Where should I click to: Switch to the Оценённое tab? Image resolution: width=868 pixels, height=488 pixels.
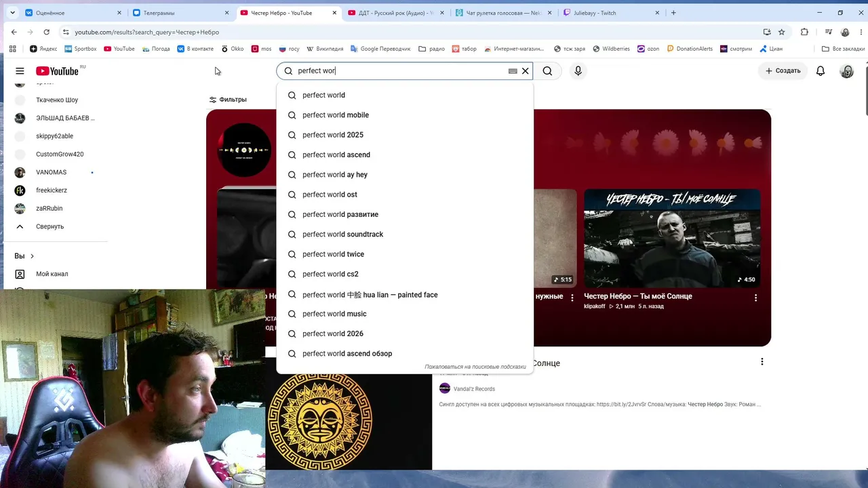point(72,13)
